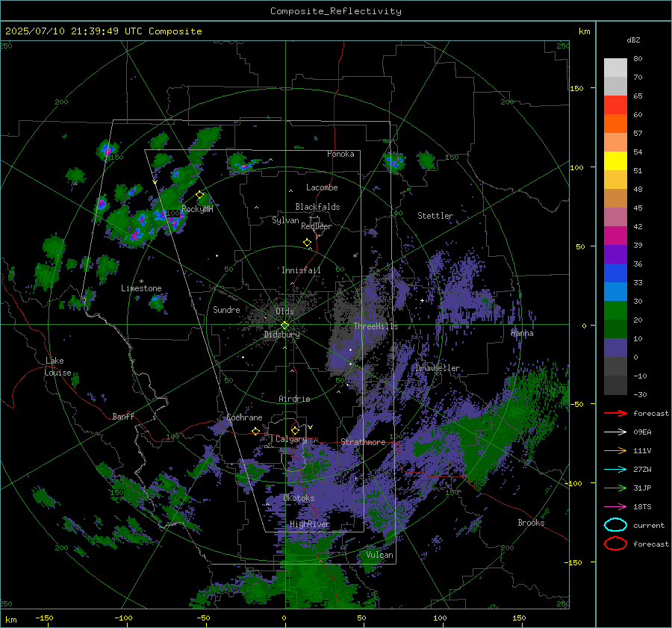Click the Limestone label

tap(141, 288)
